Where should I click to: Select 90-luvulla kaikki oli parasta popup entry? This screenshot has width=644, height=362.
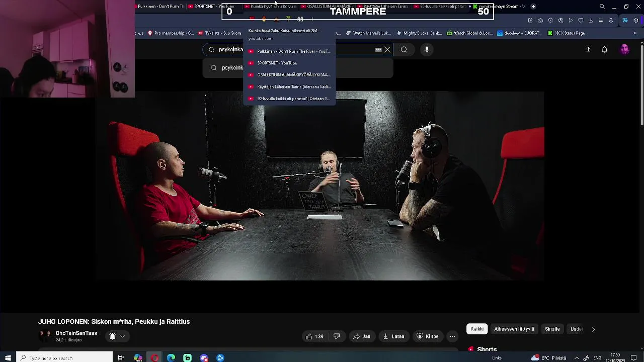tap(289, 99)
